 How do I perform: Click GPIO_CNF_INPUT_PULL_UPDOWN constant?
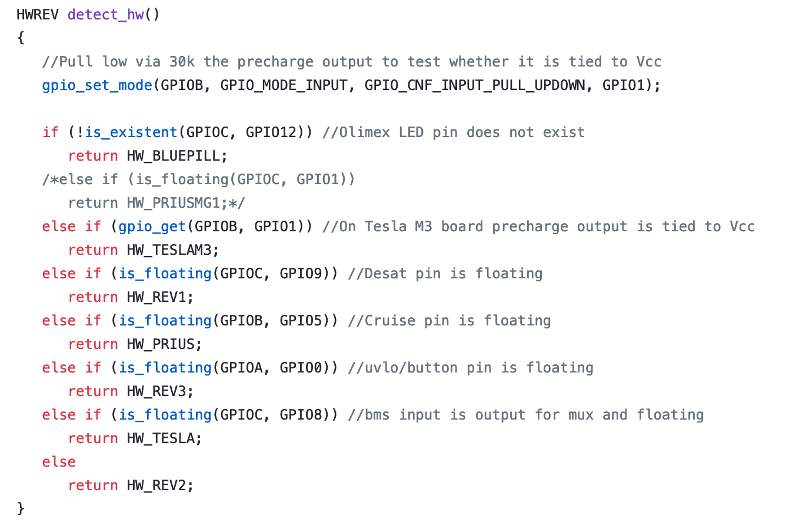click(x=475, y=85)
